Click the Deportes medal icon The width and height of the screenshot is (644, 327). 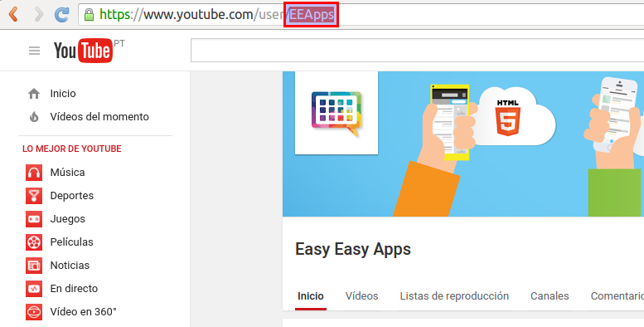[34, 196]
